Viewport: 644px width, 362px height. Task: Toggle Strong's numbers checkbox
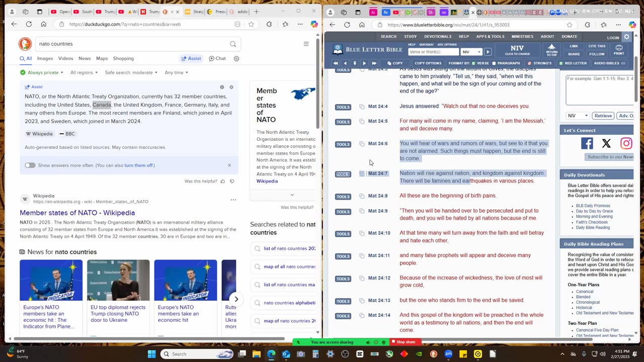529,63
